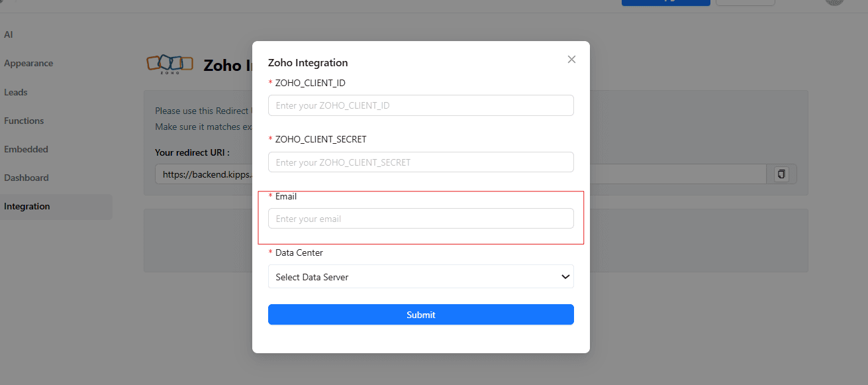
Task: Open the AI sidebar section
Action: (9, 34)
